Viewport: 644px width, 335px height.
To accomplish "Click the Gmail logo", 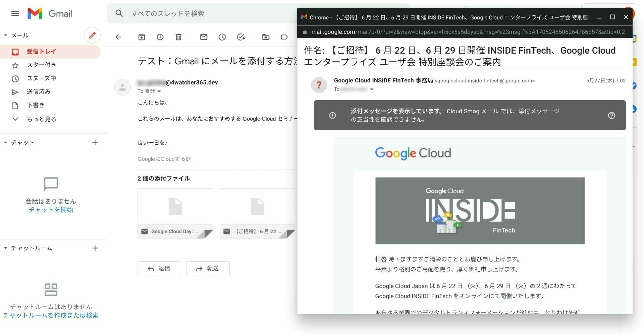I will point(50,13).
